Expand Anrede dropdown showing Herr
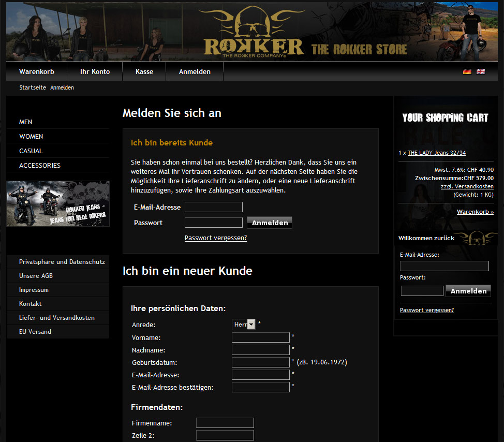This screenshot has height=442, width=504. (x=244, y=325)
